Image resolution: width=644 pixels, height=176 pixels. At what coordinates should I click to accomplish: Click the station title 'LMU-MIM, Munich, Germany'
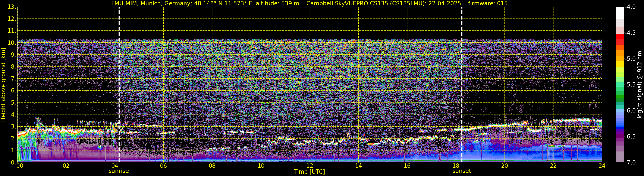(x=151, y=3)
